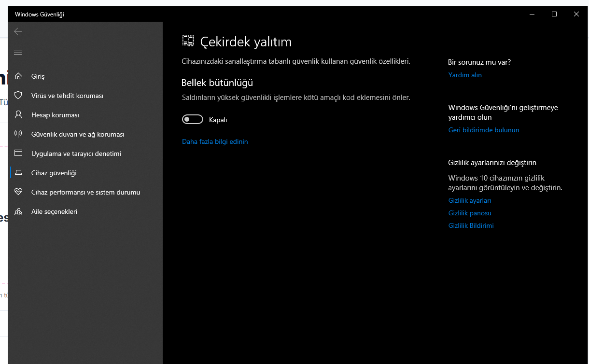Screen dimensions: 589x364
Task: Click the Windows Güvenliği window title
Action: pos(40,14)
